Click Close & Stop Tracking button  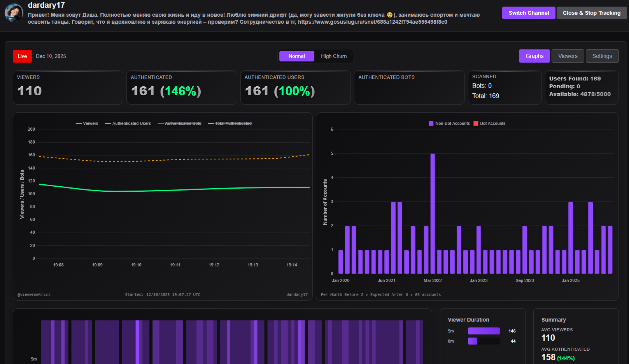(x=591, y=13)
